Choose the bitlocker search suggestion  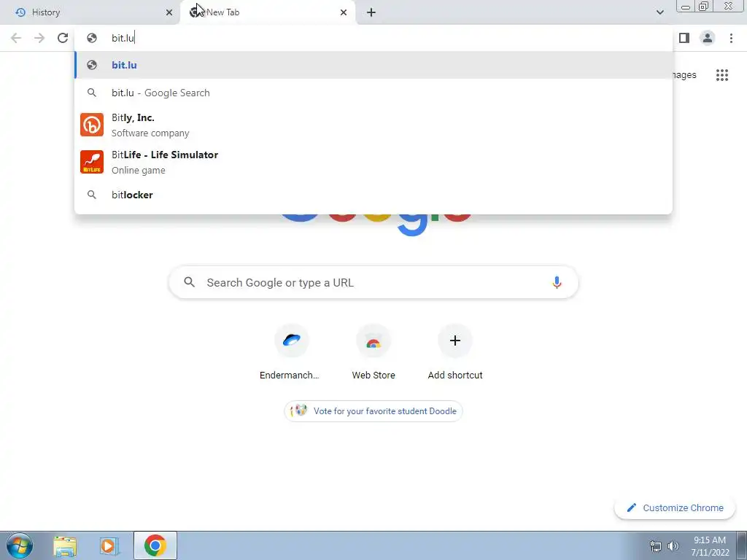[x=373, y=195]
